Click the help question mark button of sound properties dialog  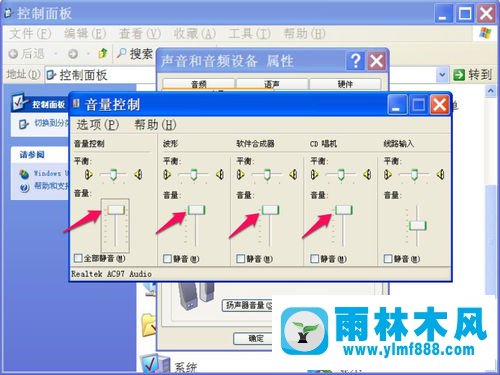355,61
